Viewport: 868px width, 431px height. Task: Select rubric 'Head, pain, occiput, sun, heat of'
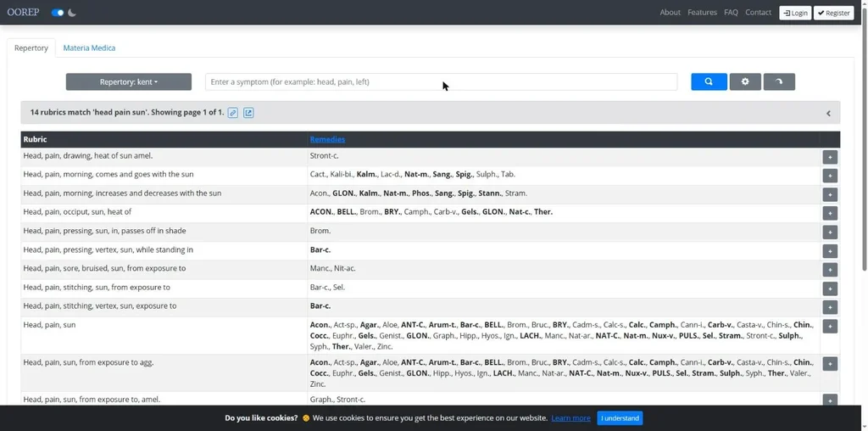pyautogui.click(x=77, y=211)
